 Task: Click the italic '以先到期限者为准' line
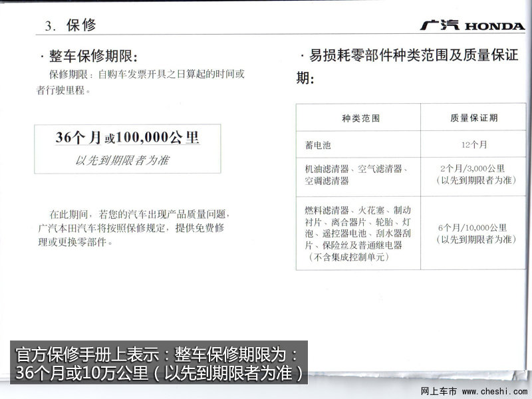(x=122, y=160)
